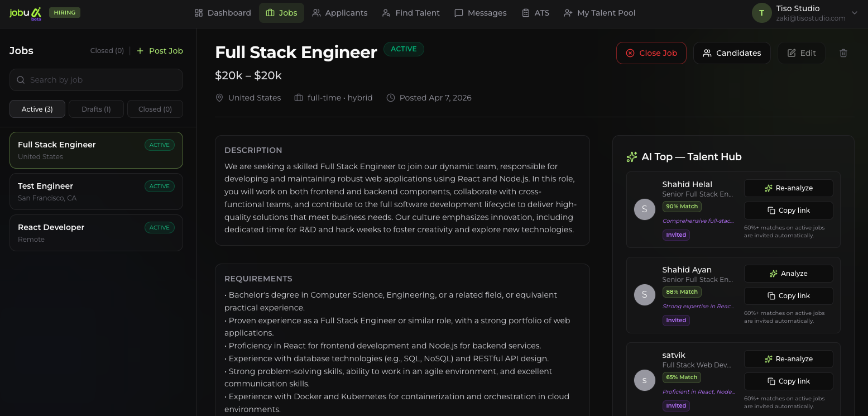Click the ATS clipboard icon
This screenshot has height=416, width=868.
click(x=526, y=13)
